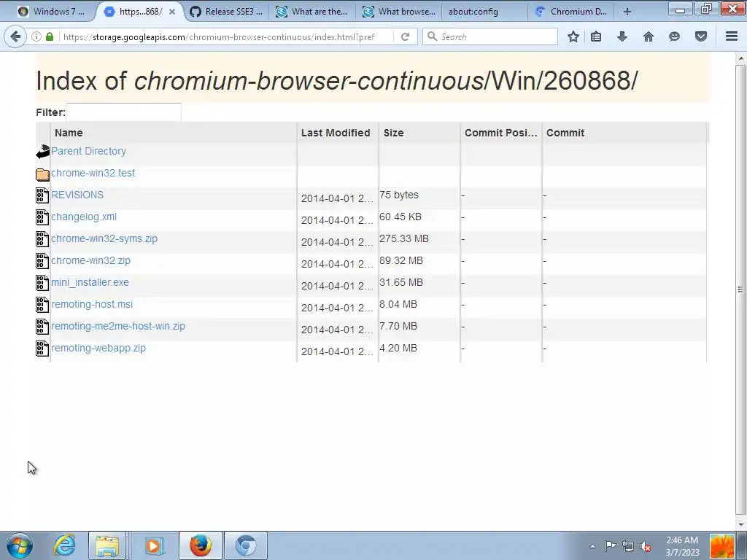This screenshot has width=747, height=560.
Task: Click the green padlock security icon
Action: [50, 36]
